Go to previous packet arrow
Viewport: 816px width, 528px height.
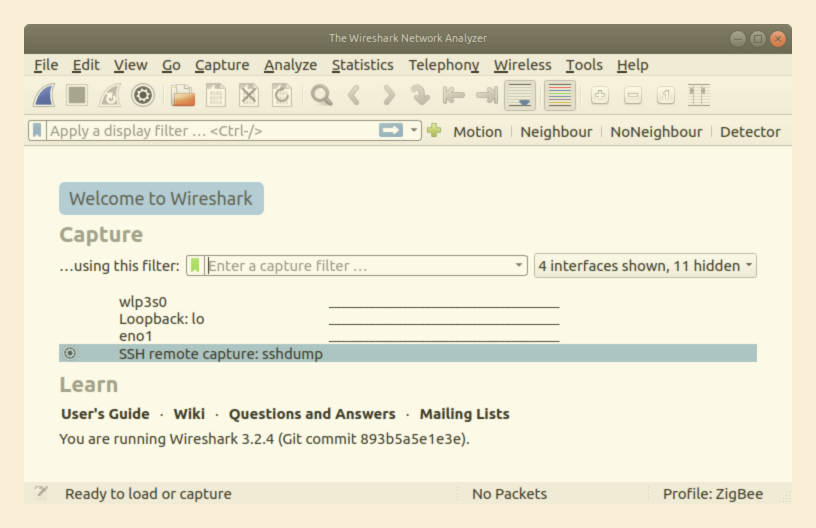(354, 96)
